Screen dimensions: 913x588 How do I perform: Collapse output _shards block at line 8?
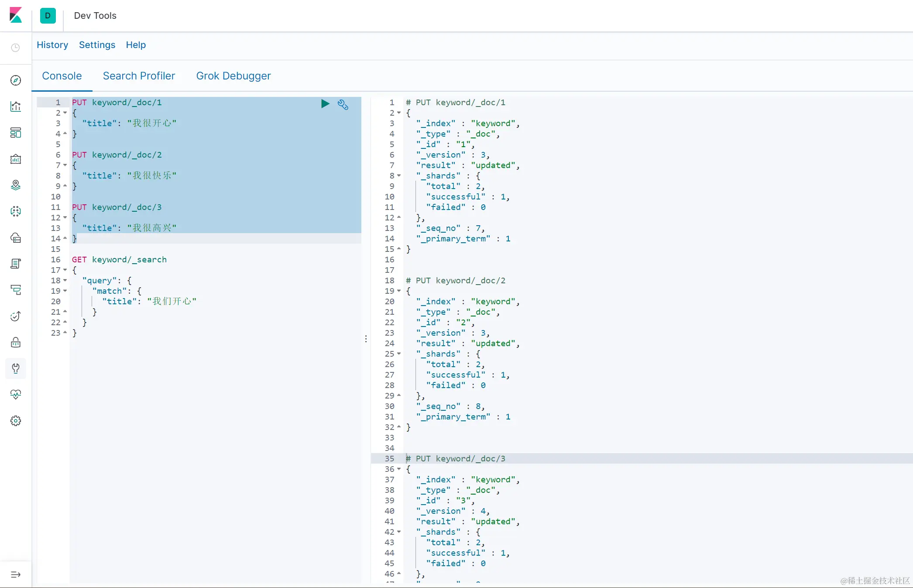pos(399,175)
